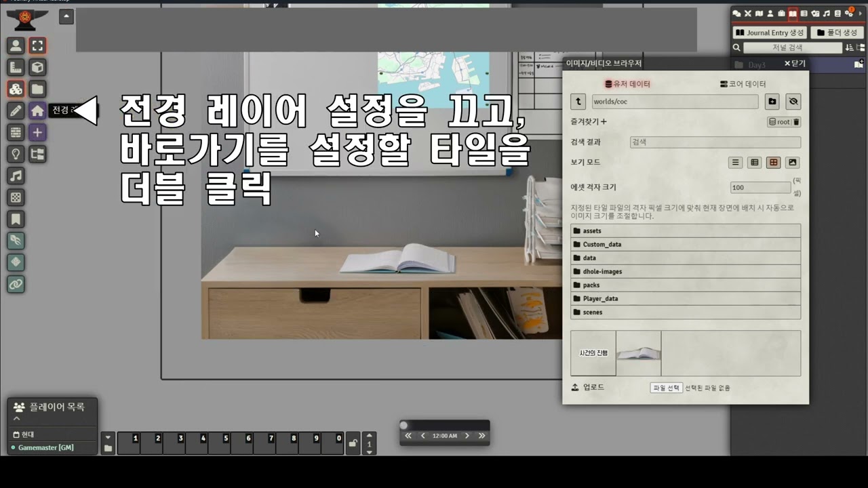Screen dimensions: 868x488
Task: Open the Scenes map sidebar tab
Action: point(759,14)
